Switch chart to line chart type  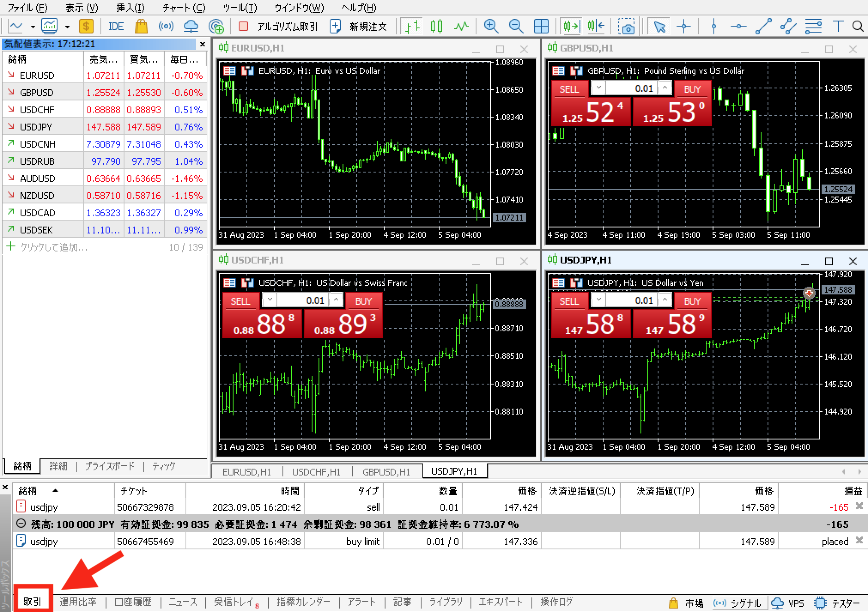tap(461, 27)
